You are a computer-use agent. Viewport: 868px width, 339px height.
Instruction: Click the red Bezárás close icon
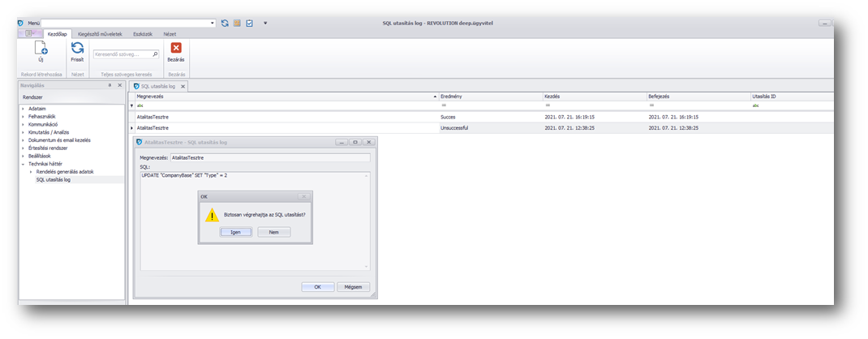(x=176, y=49)
